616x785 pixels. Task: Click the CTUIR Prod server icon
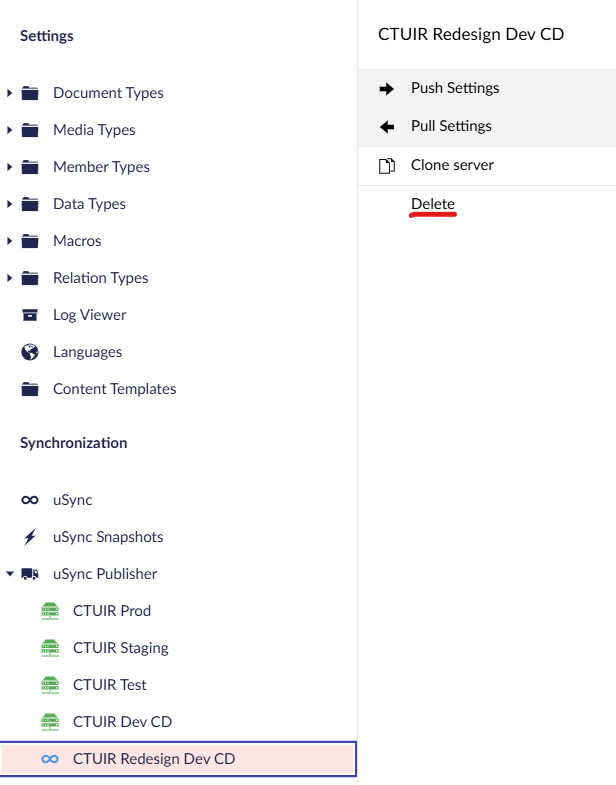coord(50,611)
